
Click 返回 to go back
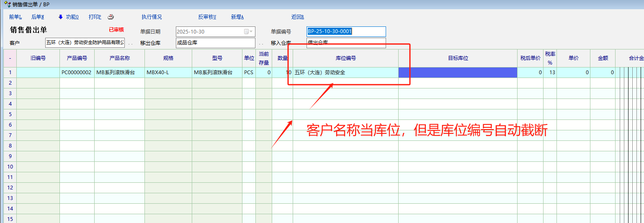(x=297, y=17)
